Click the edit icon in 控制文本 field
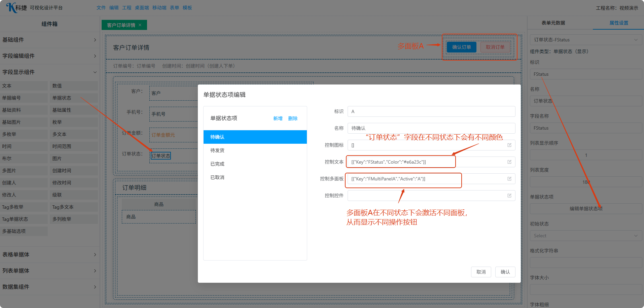 509,162
